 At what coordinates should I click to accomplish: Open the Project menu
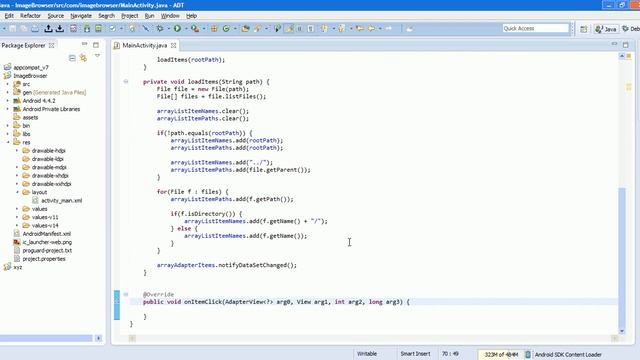129,16
